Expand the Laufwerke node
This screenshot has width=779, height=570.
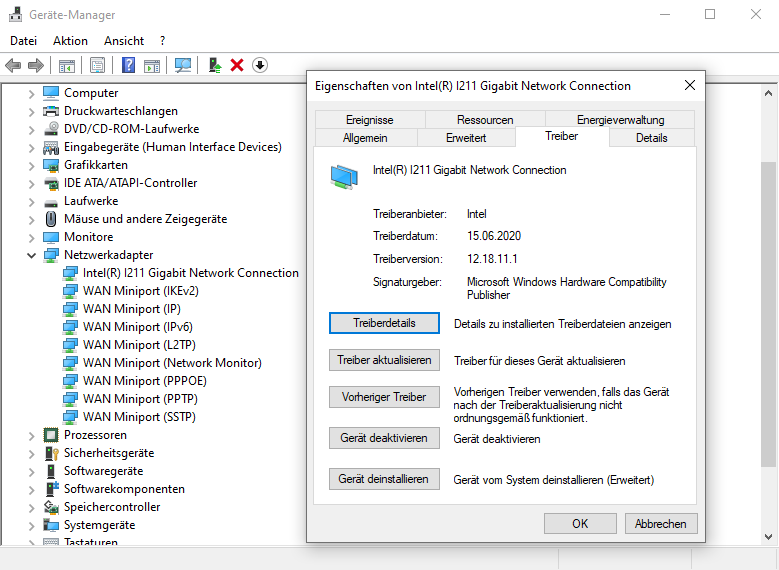pos(31,202)
